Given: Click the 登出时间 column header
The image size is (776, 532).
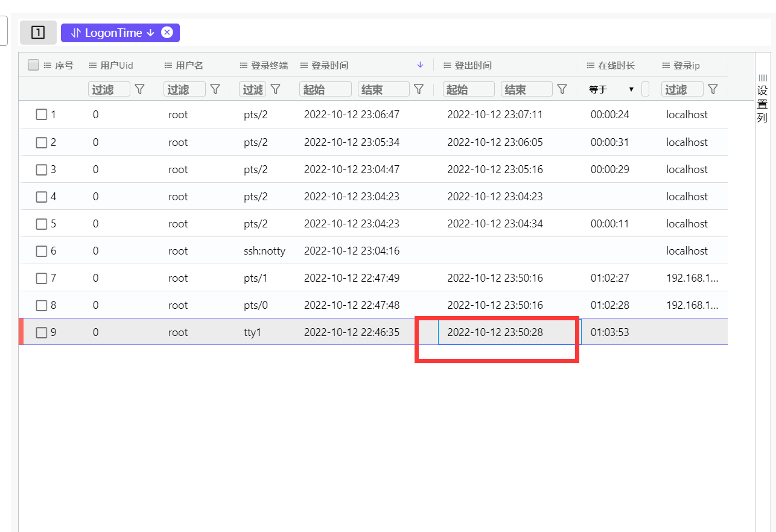Looking at the screenshot, I should point(473,66).
